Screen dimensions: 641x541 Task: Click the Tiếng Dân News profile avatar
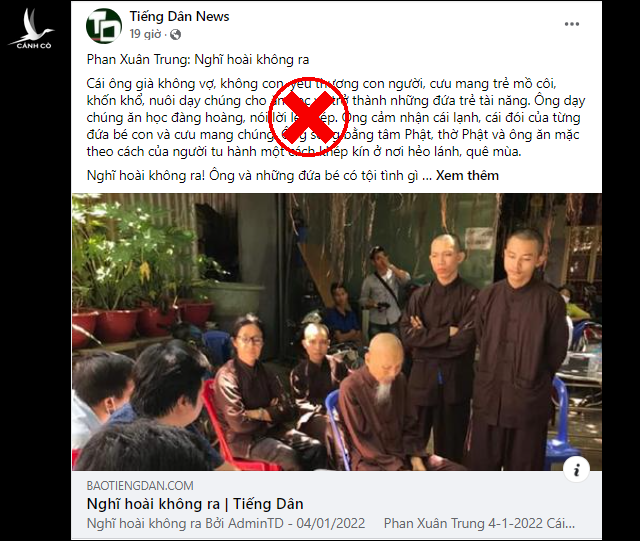point(104,26)
